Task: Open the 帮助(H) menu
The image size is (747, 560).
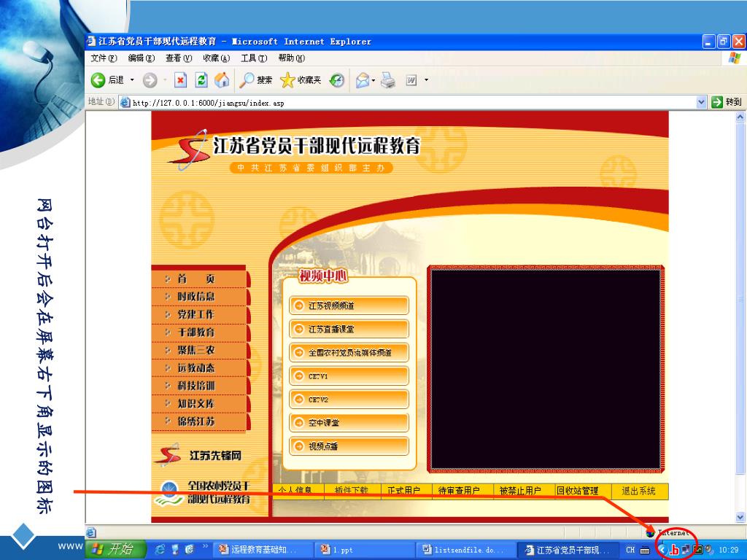Action: pos(292,58)
